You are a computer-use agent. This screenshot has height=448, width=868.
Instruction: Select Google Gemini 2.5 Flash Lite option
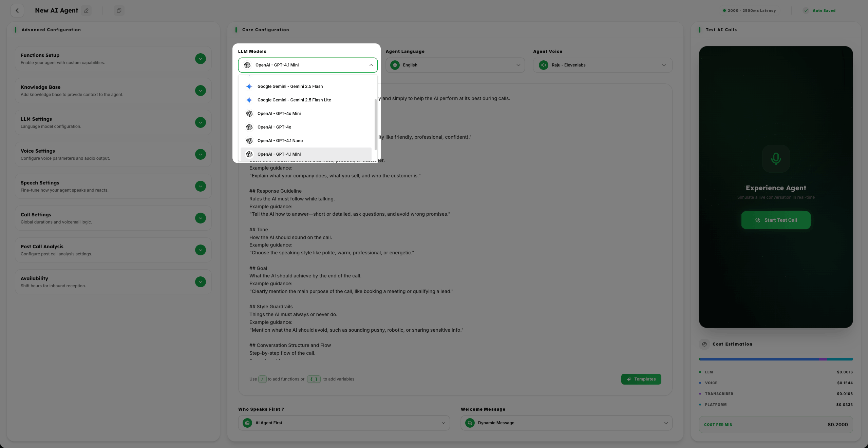(294, 100)
